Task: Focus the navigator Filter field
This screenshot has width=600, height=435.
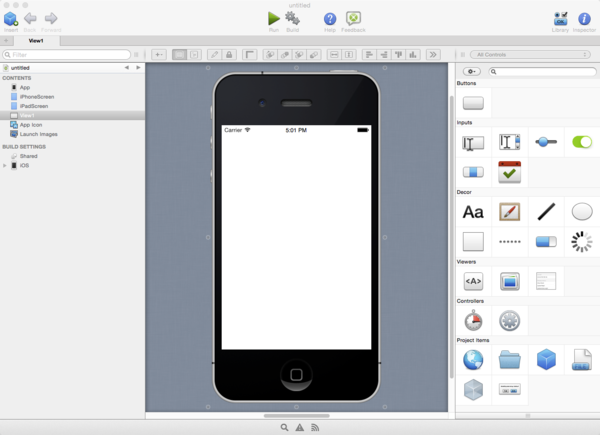Action: 67,55
